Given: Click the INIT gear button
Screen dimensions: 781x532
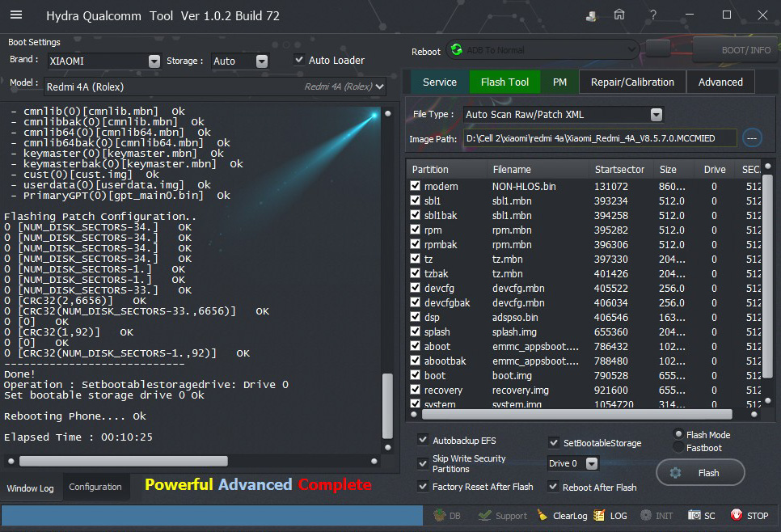Looking at the screenshot, I should tap(656, 516).
